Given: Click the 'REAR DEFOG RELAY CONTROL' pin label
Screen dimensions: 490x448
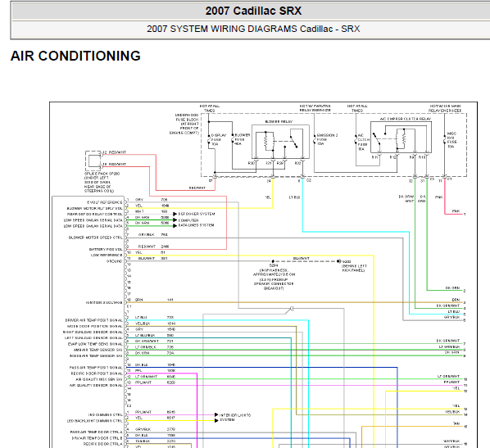Looking at the screenshot, I should (95, 215).
